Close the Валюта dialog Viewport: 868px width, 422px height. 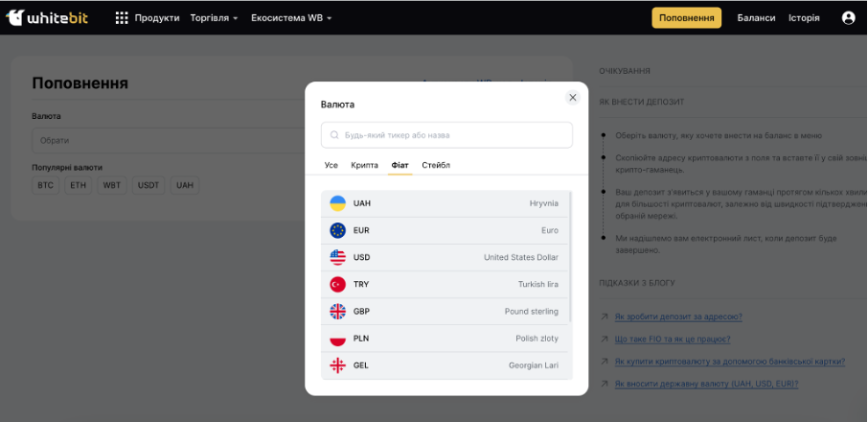(x=573, y=97)
